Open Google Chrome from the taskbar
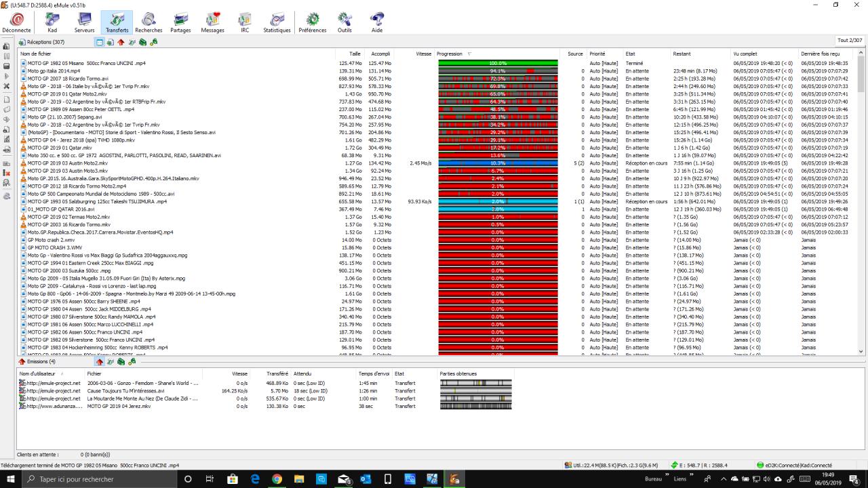Image resolution: width=868 pixels, height=488 pixels. 277,479
